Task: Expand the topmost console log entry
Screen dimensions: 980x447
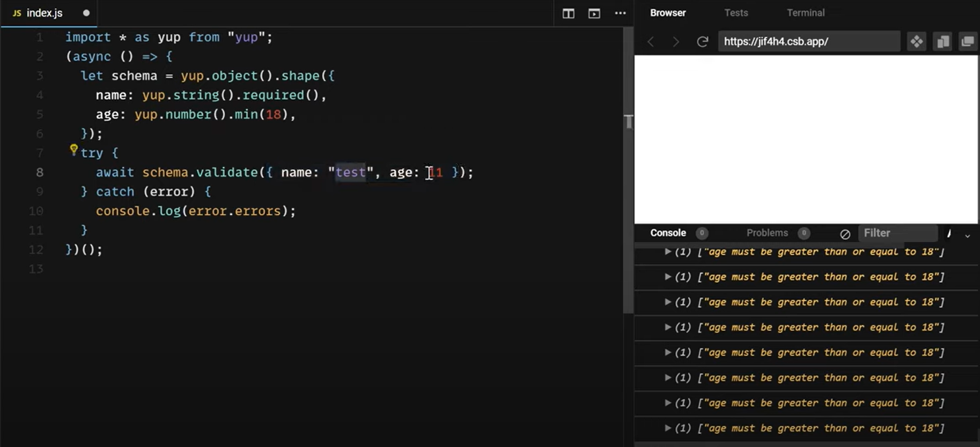Action: click(x=668, y=252)
